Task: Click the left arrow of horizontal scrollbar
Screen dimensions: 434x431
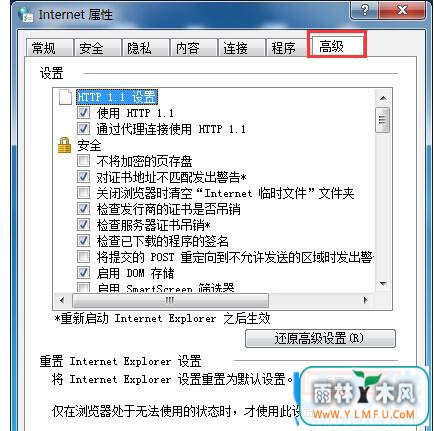Action: click(62, 300)
